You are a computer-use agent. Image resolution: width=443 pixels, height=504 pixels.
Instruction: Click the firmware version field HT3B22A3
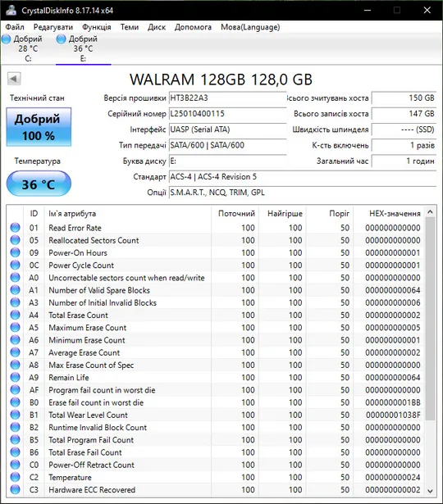(227, 98)
